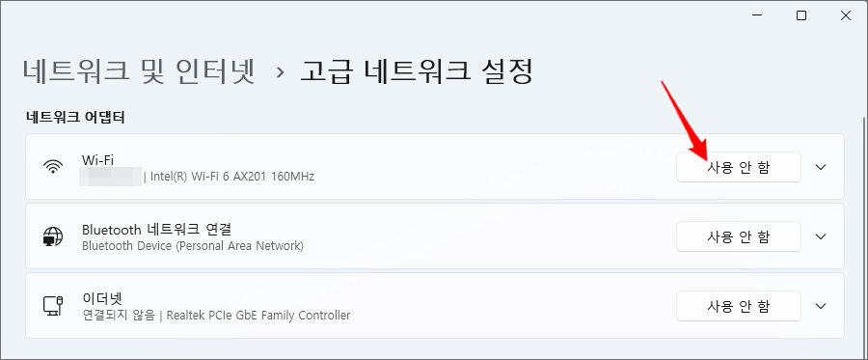Screen dimensions: 868x360
Task: Click the Bluetooth network globe icon
Action: [x=53, y=236]
